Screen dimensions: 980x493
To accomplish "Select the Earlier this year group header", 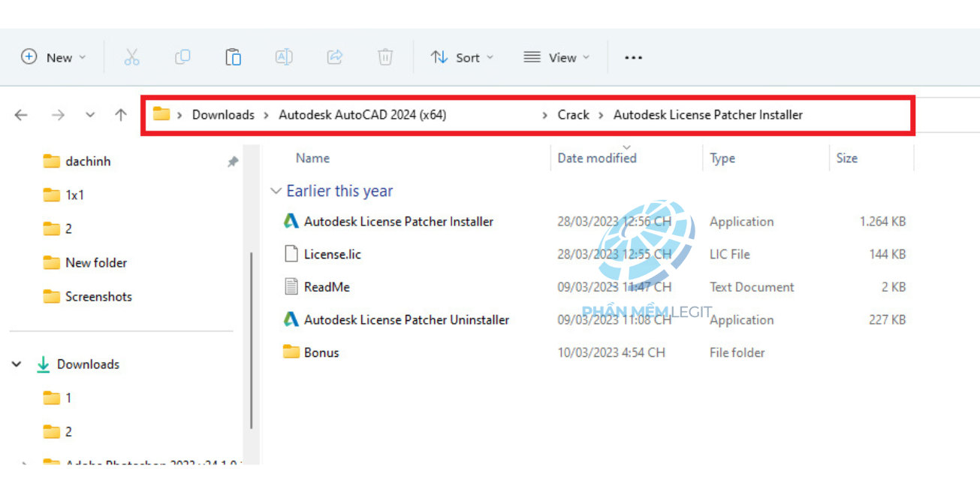I will click(339, 192).
